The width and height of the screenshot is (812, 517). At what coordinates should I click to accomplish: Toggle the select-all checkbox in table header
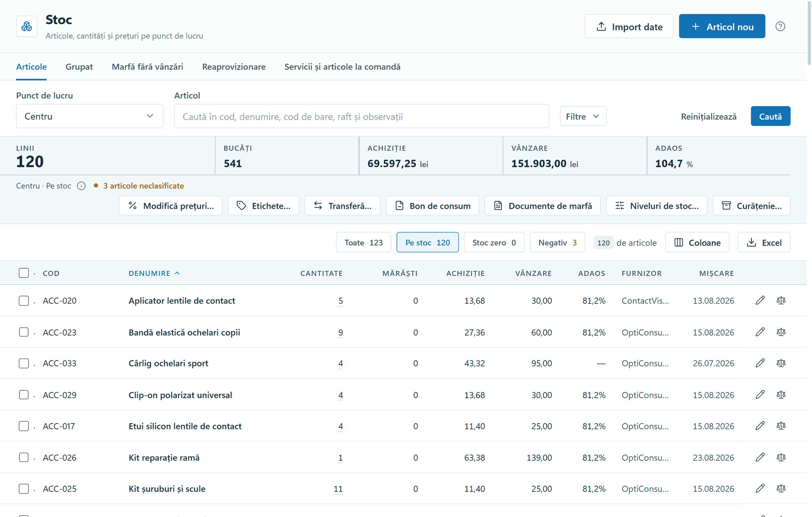[x=24, y=273]
